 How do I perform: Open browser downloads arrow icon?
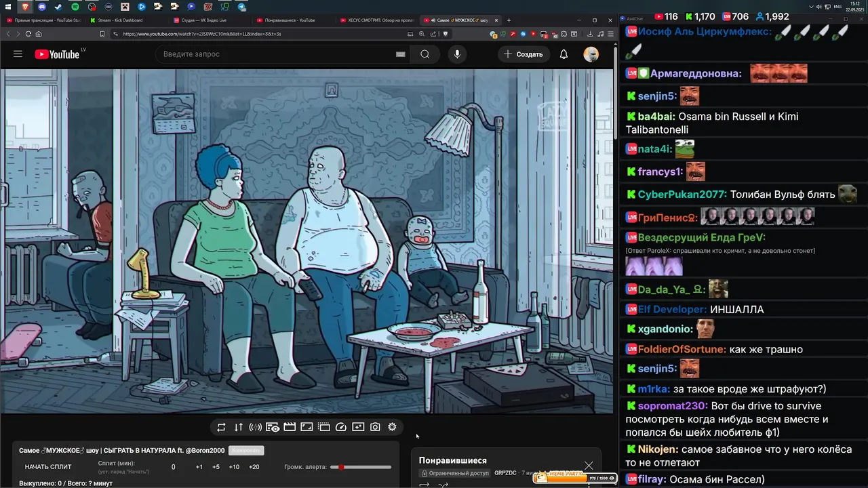[590, 34]
